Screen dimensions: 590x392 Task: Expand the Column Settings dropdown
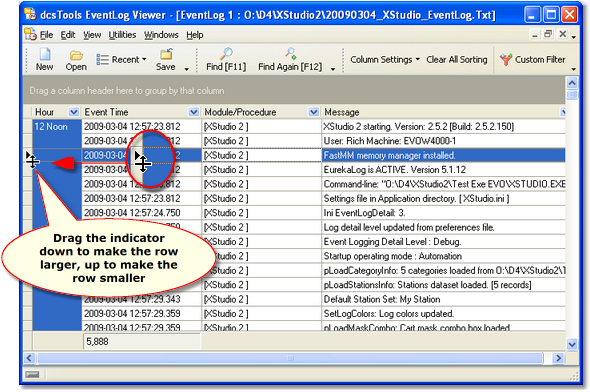click(417, 59)
